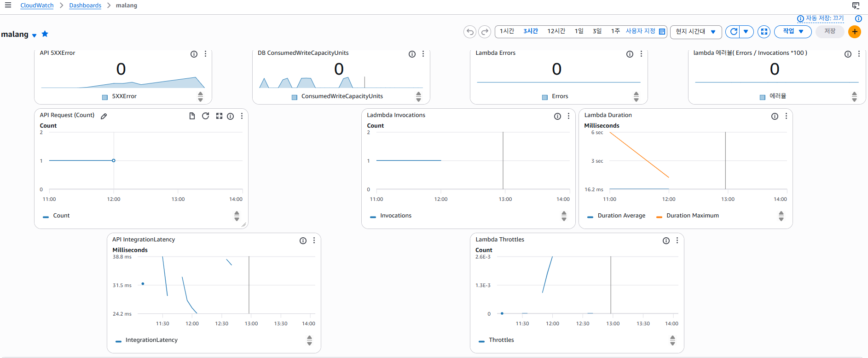
Task: Open the Lambda Errors widget menu
Action: point(641,54)
